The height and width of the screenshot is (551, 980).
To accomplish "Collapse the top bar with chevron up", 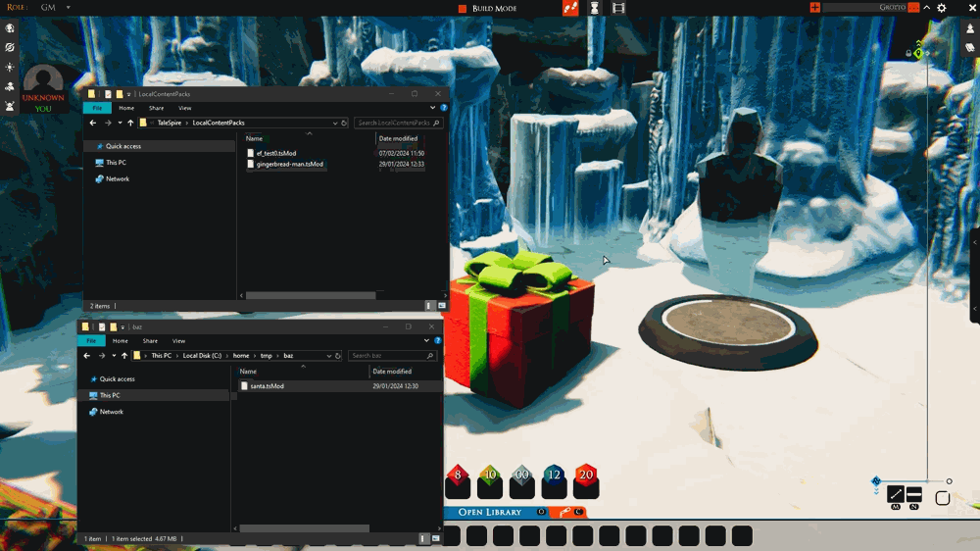I will click(927, 8).
